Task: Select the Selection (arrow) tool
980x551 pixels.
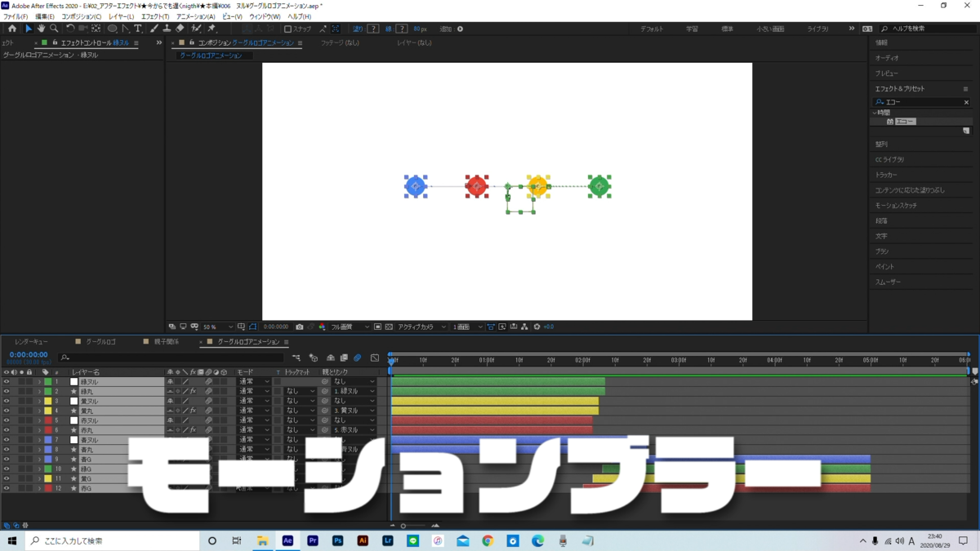Action: click(29, 29)
